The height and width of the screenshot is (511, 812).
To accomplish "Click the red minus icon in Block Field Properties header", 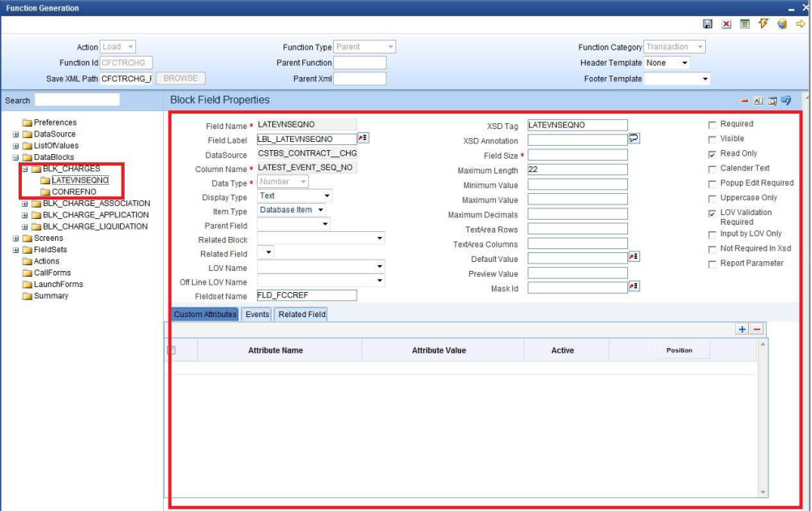I will point(744,101).
